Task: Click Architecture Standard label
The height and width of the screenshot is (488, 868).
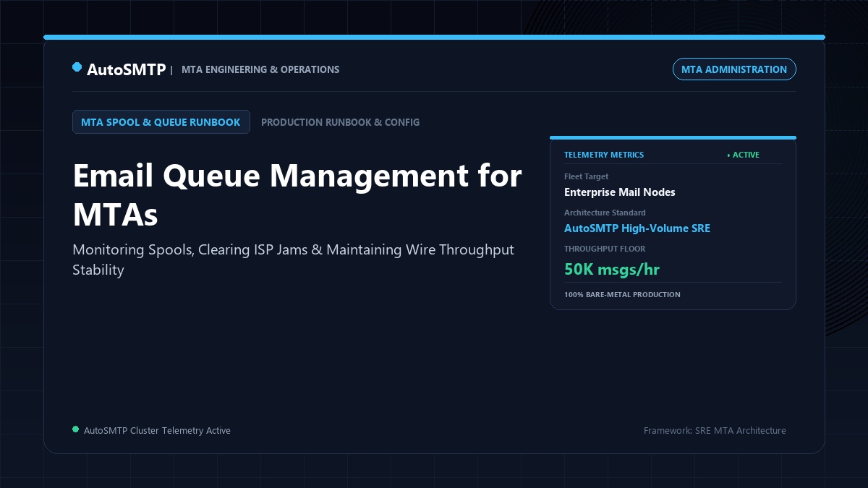Action: [x=605, y=213]
